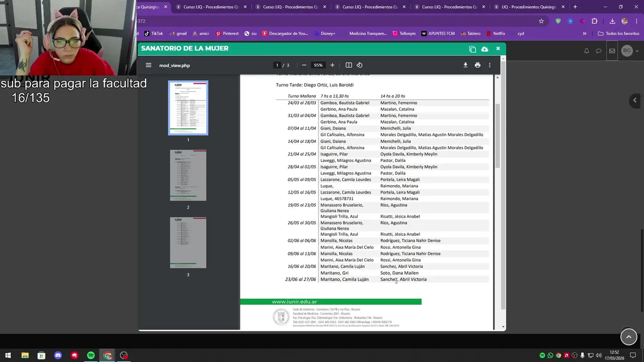
Task: Download the PDF file
Action: [465, 65]
